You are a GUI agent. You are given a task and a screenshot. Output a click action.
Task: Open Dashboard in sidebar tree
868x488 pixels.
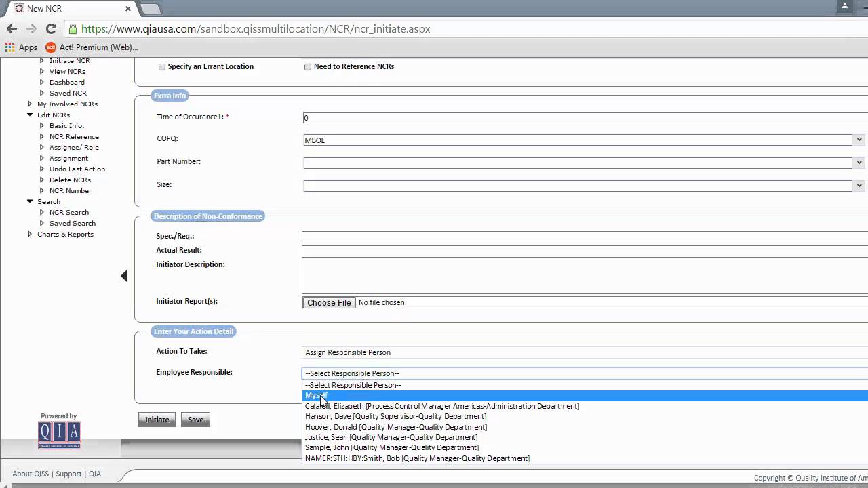click(x=66, y=82)
